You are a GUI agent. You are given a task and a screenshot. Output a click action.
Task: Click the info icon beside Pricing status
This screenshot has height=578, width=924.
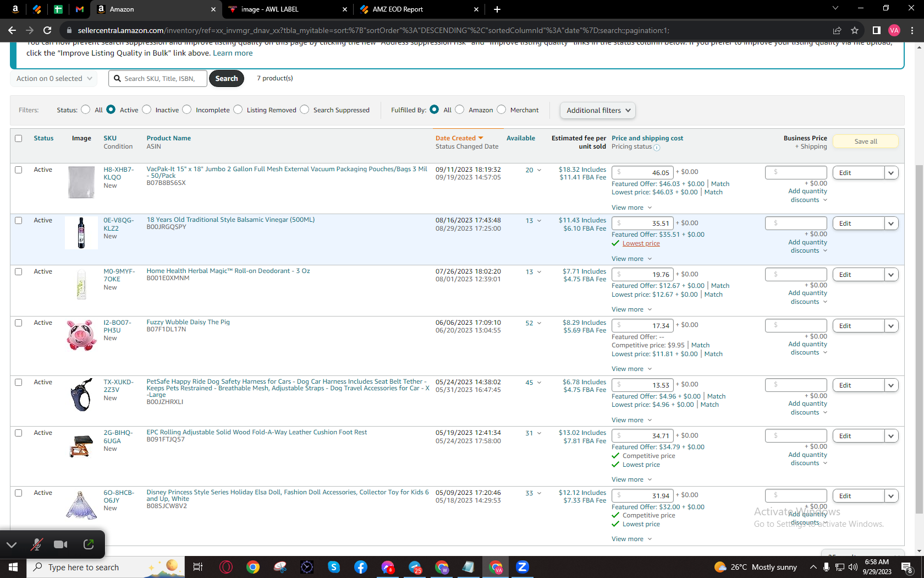point(657,147)
